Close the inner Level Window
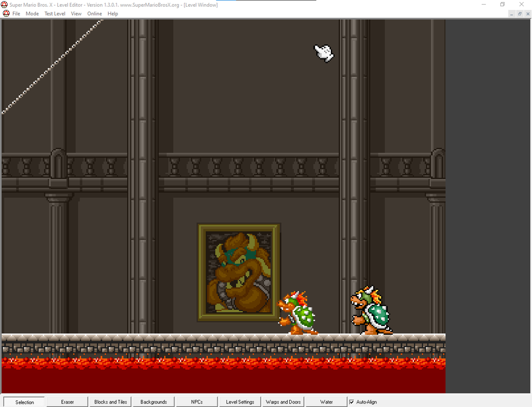Screen dimensions: 532x407 coord(528,14)
